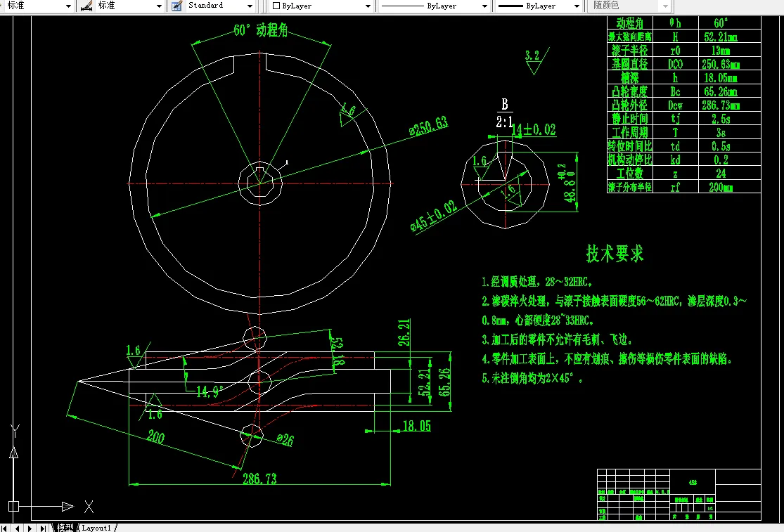Select the 工作周期 table cell
The width and height of the screenshot is (784, 532).
pos(630,132)
